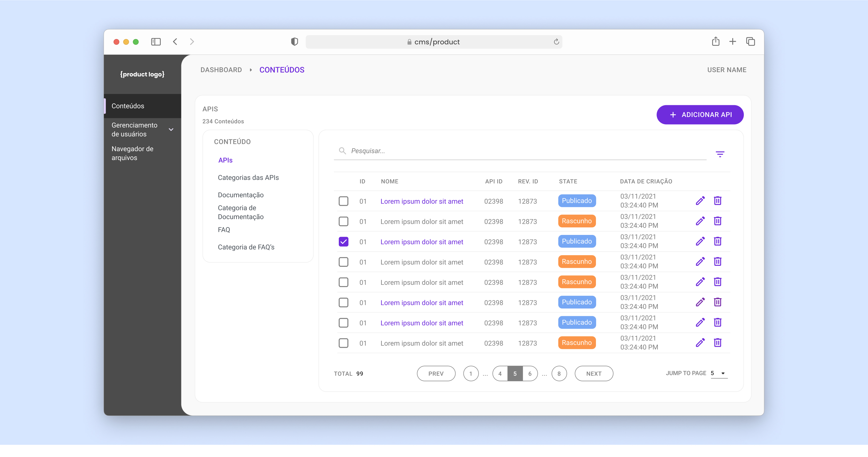Open the Jump to Page dropdown
The width and height of the screenshot is (868, 457).
719,373
